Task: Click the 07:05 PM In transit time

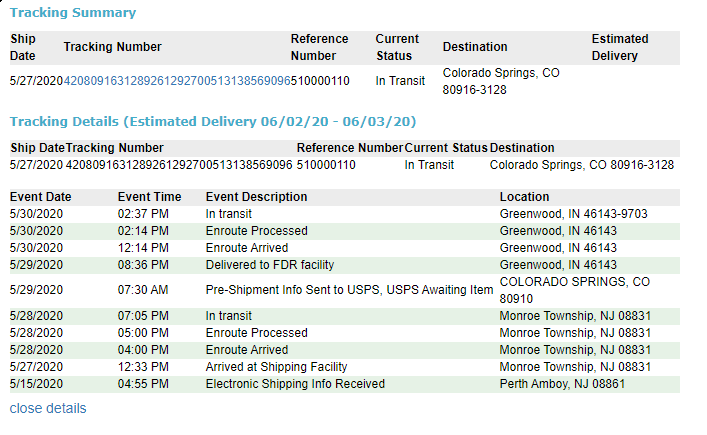Action: point(143,316)
